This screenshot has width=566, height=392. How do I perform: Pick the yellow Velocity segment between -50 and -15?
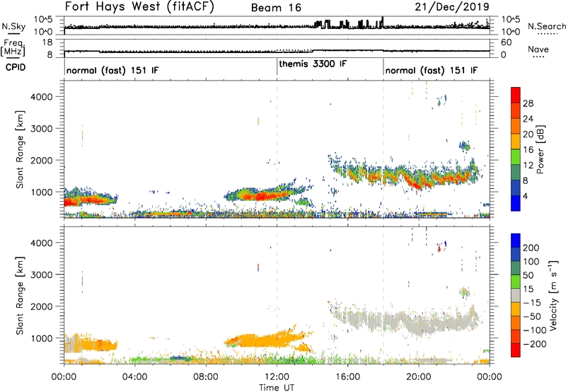coord(516,309)
